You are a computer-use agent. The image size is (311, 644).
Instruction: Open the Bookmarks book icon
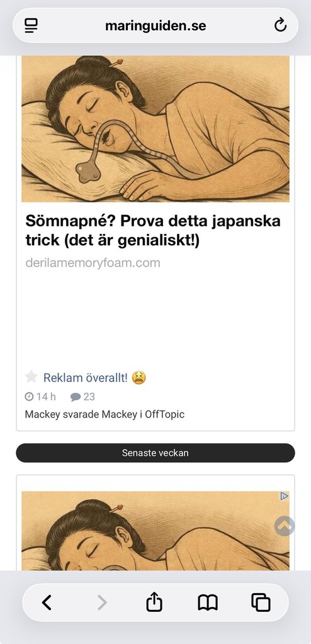point(208,603)
